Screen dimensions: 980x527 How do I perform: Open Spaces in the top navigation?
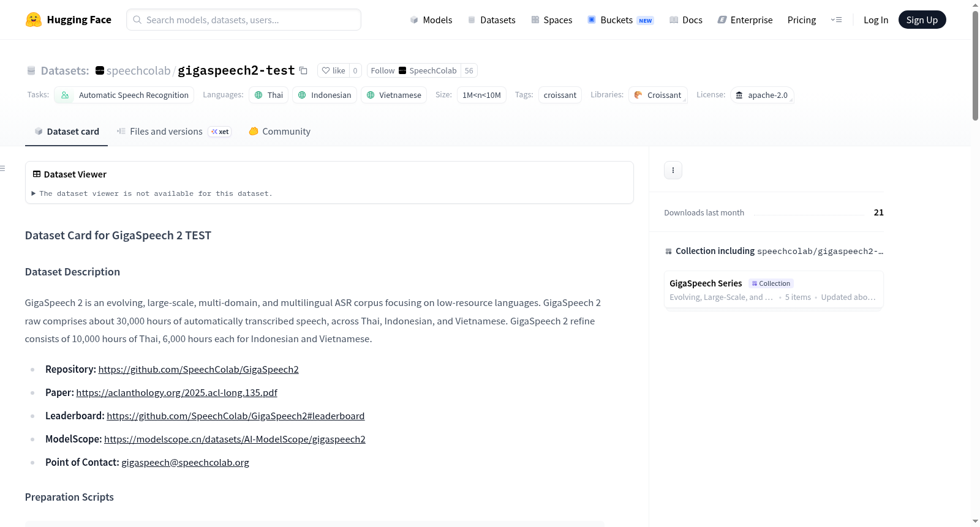(x=552, y=20)
